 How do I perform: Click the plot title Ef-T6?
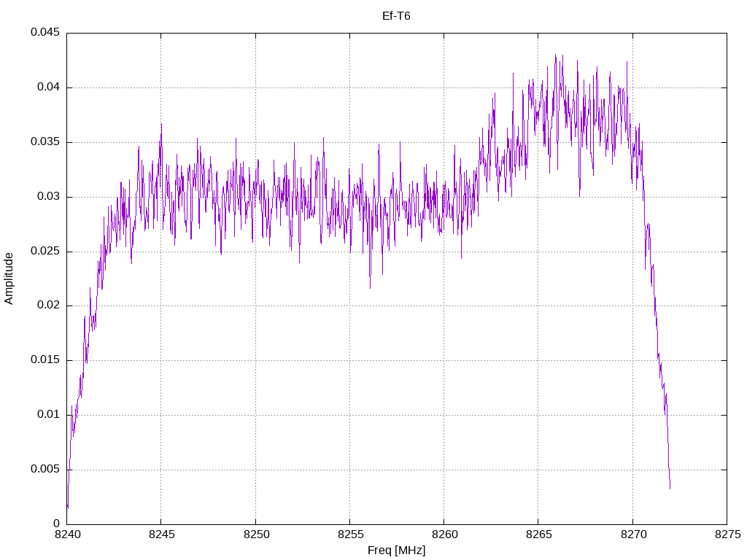pyautogui.click(x=396, y=16)
